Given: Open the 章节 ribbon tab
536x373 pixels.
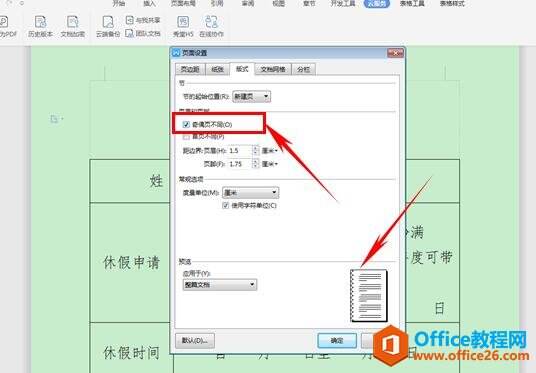Looking at the screenshot, I should 309,3.
